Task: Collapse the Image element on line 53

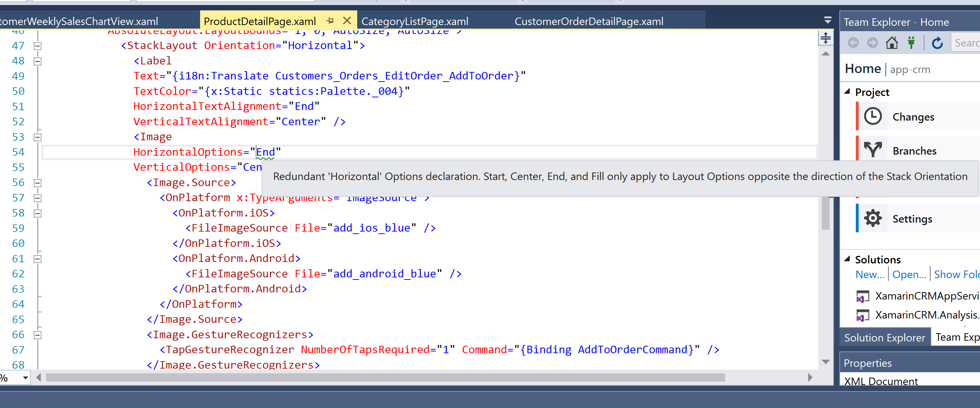Action: 37,137
